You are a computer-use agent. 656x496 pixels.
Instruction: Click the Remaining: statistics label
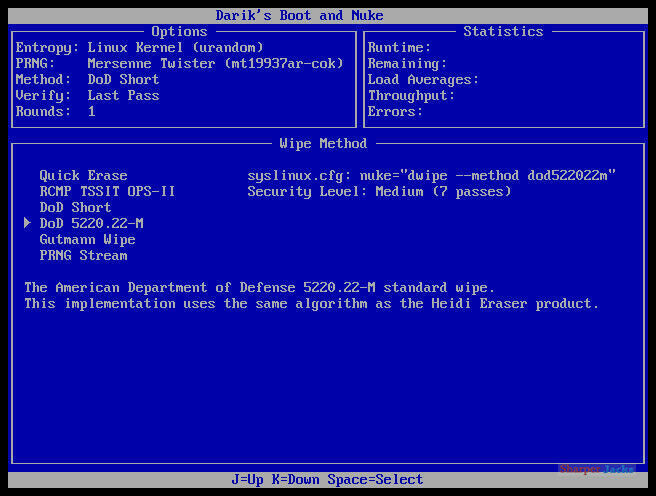point(407,64)
